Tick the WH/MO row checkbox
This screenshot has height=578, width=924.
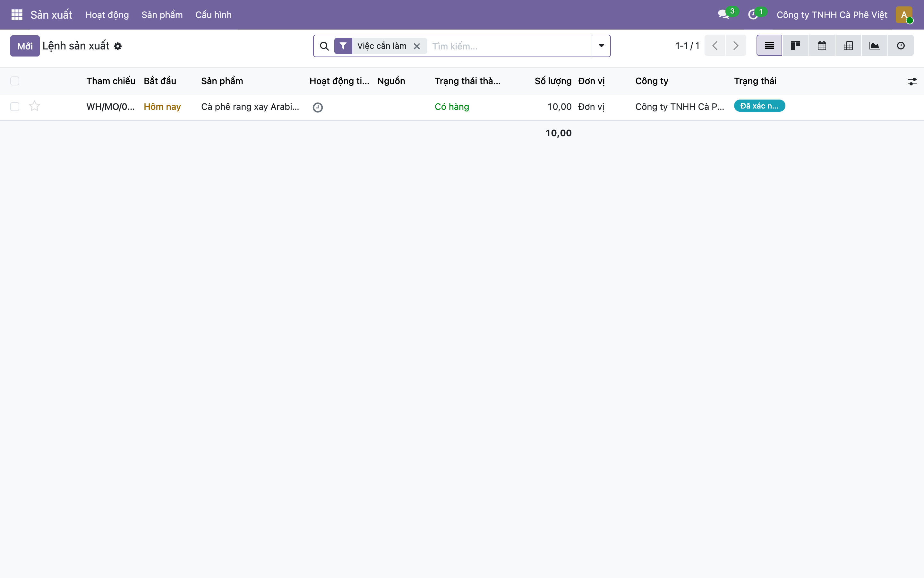(15, 107)
